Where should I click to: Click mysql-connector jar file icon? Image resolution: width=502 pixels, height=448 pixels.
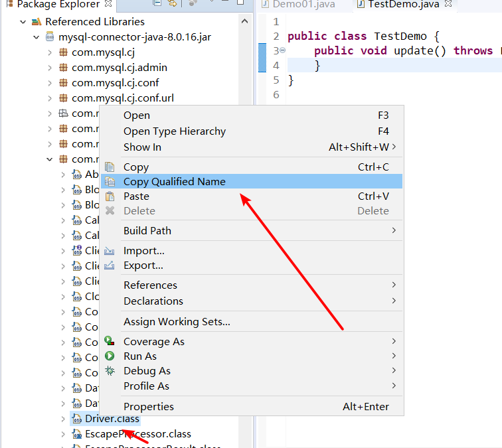[x=50, y=37]
